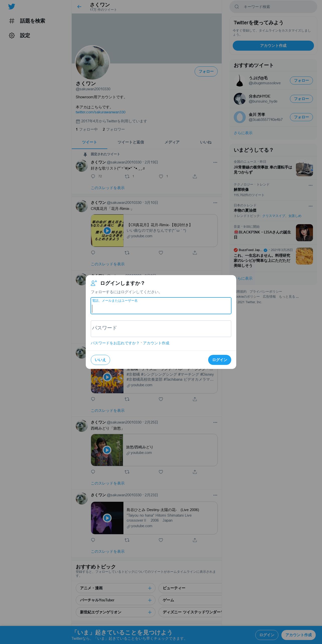This screenshot has width=322, height=644.
Task: Switch to the ツイートと返信 tab
Action: point(131,142)
